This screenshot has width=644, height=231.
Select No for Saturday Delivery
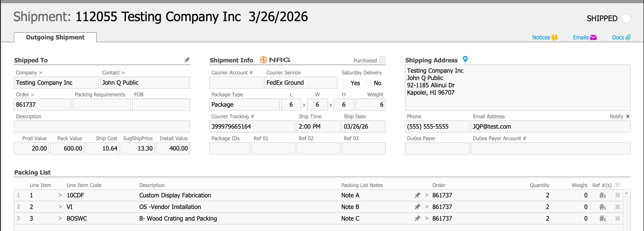(x=369, y=83)
